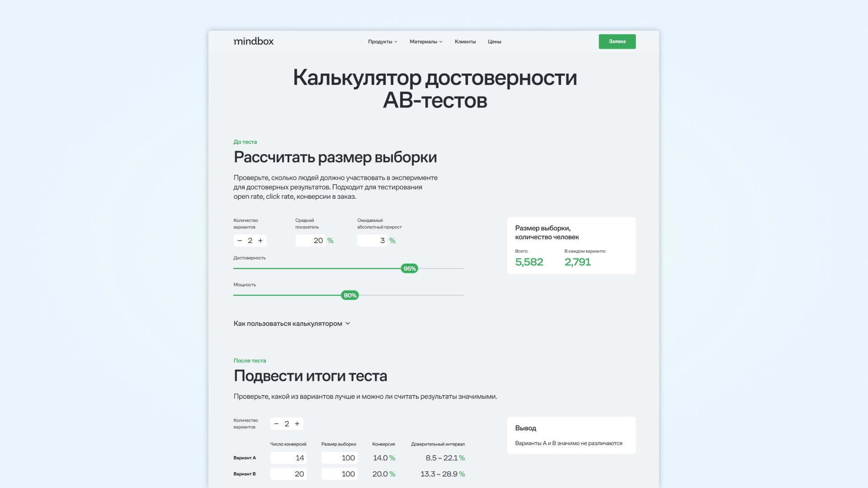The image size is (868, 488).
Task: Click the 80% Мощность slider handle
Action: click(x=350, y=296)
